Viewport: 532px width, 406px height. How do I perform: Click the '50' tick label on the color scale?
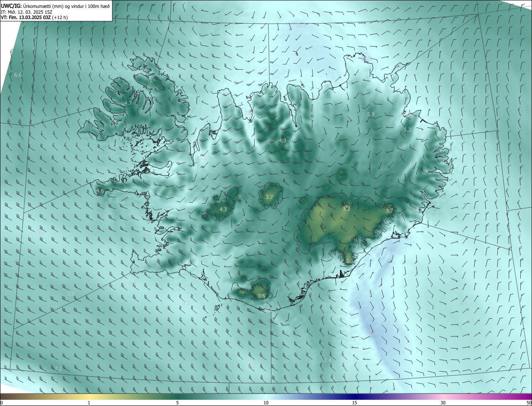coord(529,403)
